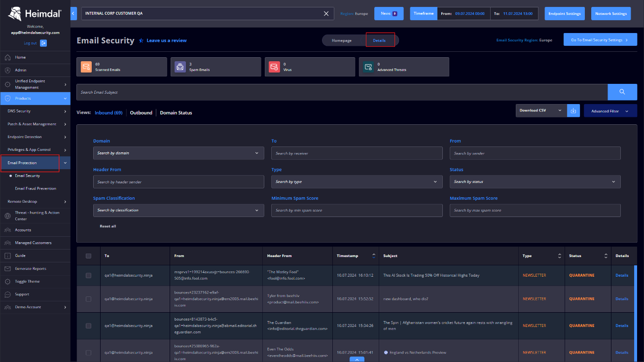This screenshot has height=362, width=644.
Task: Open the Domain search dropdown
Action: point(179,153)
